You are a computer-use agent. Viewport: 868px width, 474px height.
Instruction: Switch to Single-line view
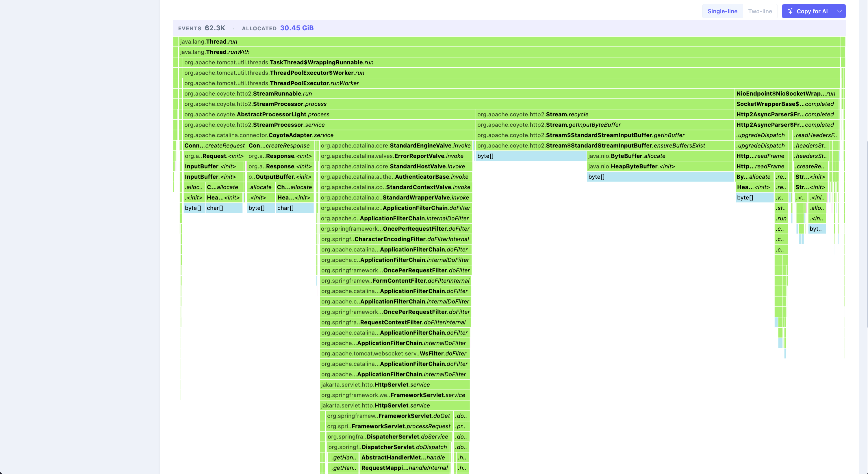tap(722, 11)
